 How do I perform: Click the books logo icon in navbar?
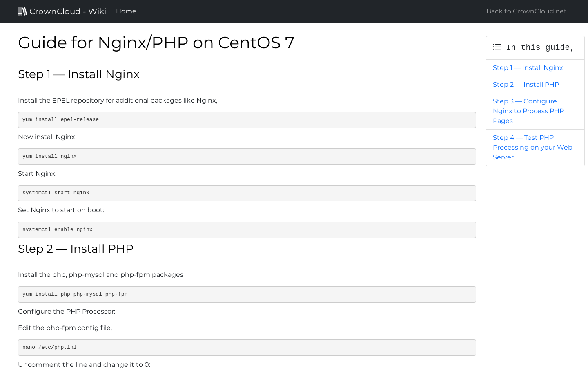click(x=22, y=11)
